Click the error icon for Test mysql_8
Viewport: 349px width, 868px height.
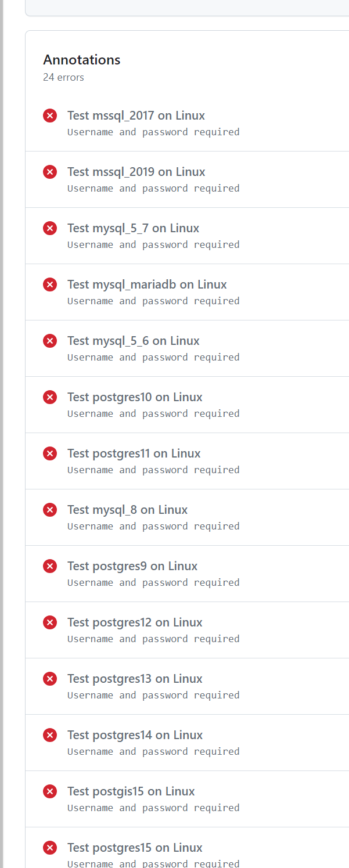pyautogui.click(x=50, y=510)
